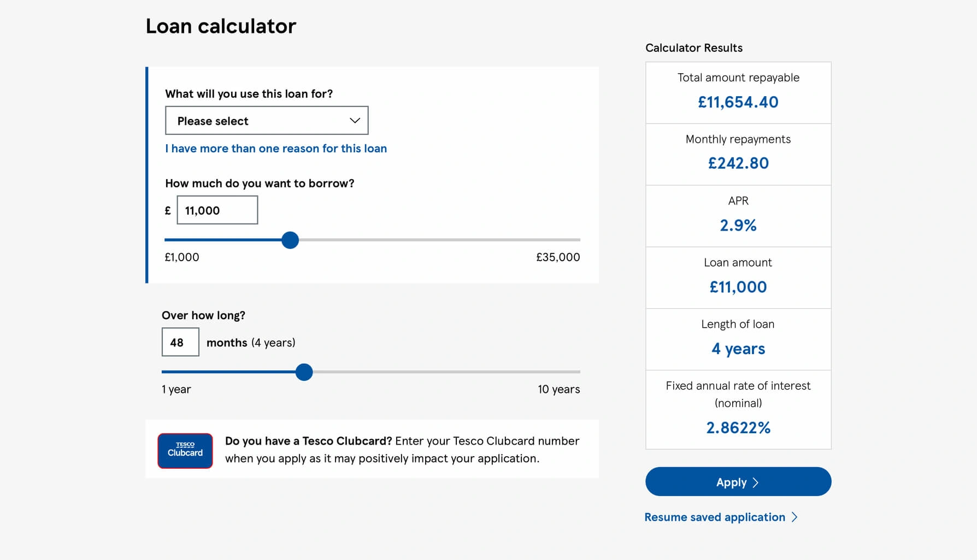Click the 'Do you have a Tesco Clubcard?' text

pyautogui.click(x=309, y=441)
